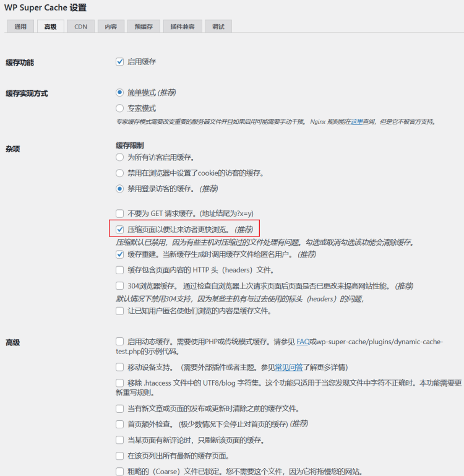Switch to the 调试 tab
The image size is (464, 476).
218,27
